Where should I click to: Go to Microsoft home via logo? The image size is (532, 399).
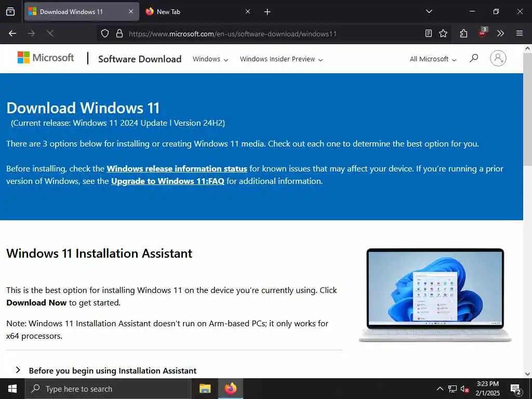click(46, 58)
